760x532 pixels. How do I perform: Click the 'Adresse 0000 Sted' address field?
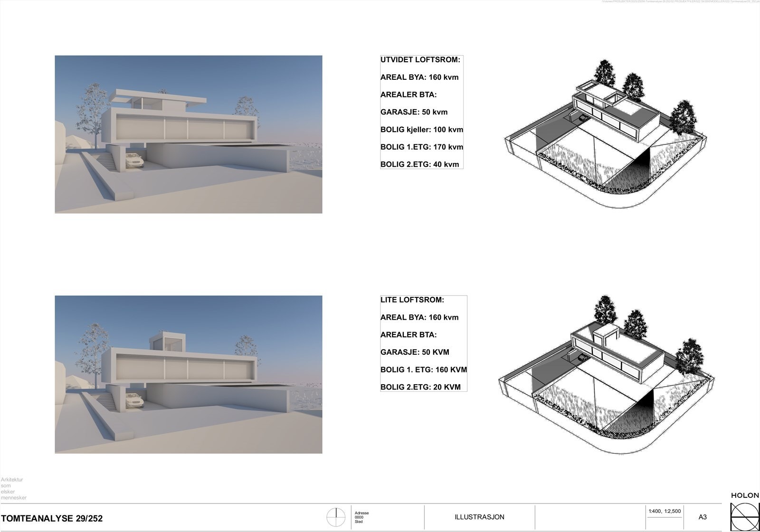361,517
